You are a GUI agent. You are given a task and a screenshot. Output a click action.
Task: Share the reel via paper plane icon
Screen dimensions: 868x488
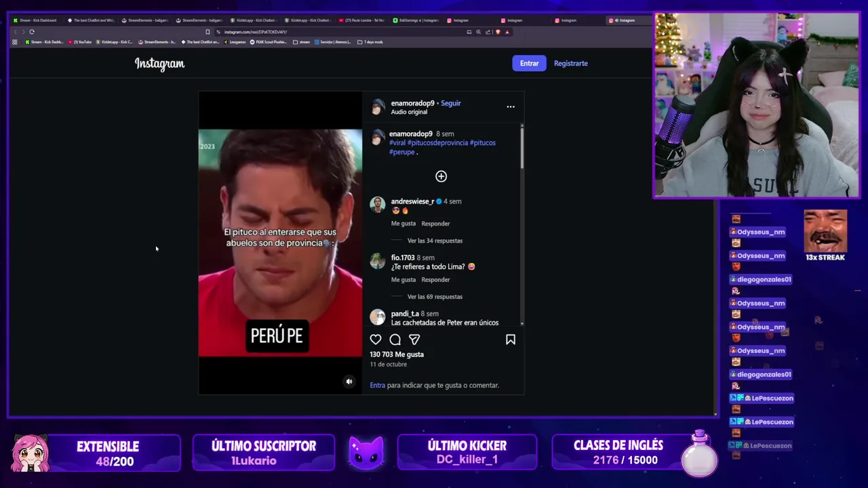point(414,340)
